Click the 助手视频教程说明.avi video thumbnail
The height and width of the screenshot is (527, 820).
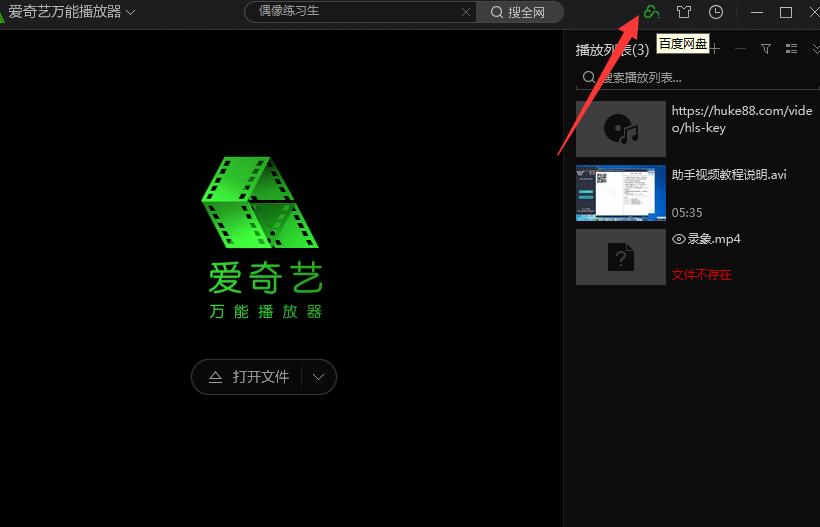coord(620,193)
